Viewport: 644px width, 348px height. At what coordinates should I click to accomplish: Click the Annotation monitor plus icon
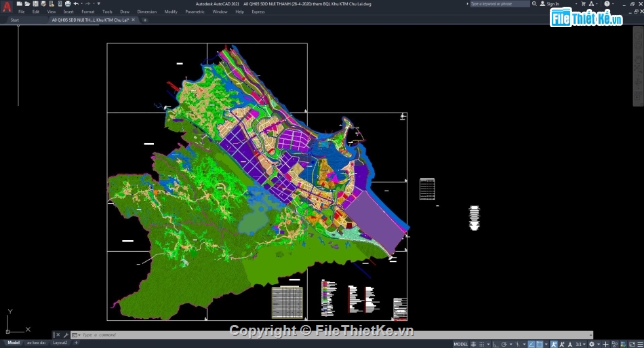tap(606, 344)
